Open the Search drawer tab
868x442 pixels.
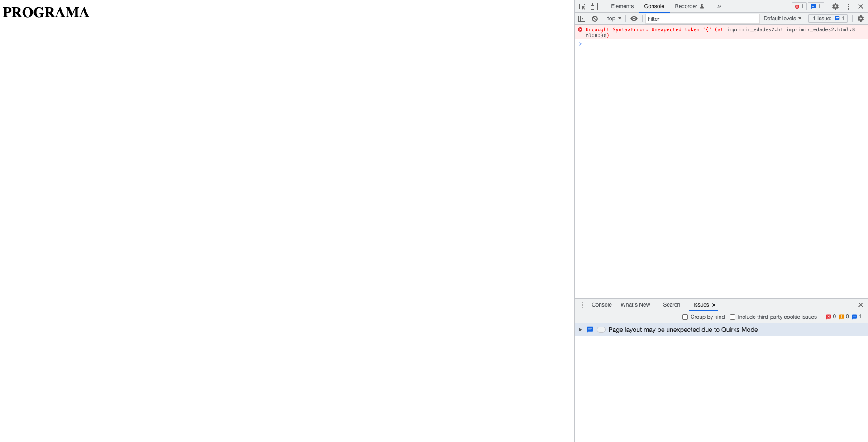(672, 305)
